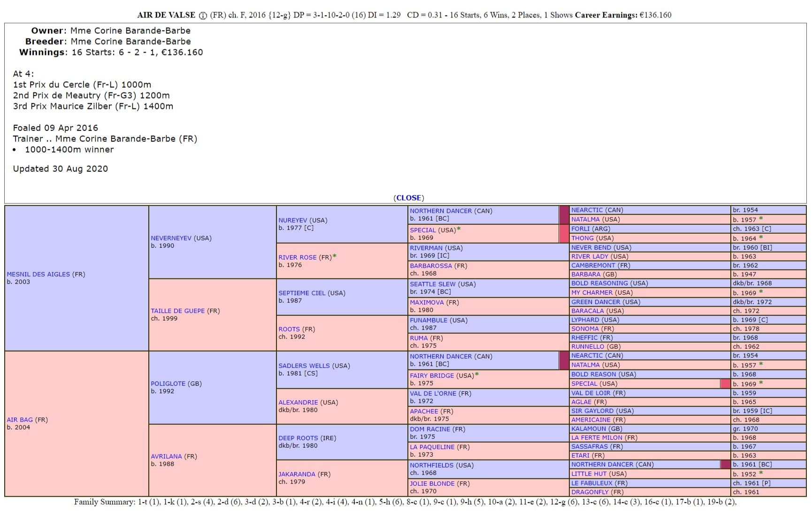Select MY CHARMER link
812x513 pixels.
click(592, 292)
